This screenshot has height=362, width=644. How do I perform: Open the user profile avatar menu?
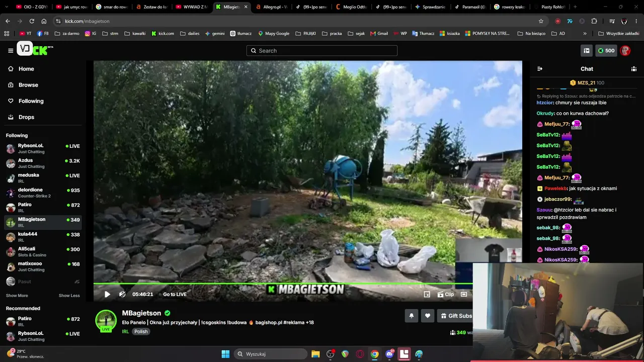click(625, 50)
